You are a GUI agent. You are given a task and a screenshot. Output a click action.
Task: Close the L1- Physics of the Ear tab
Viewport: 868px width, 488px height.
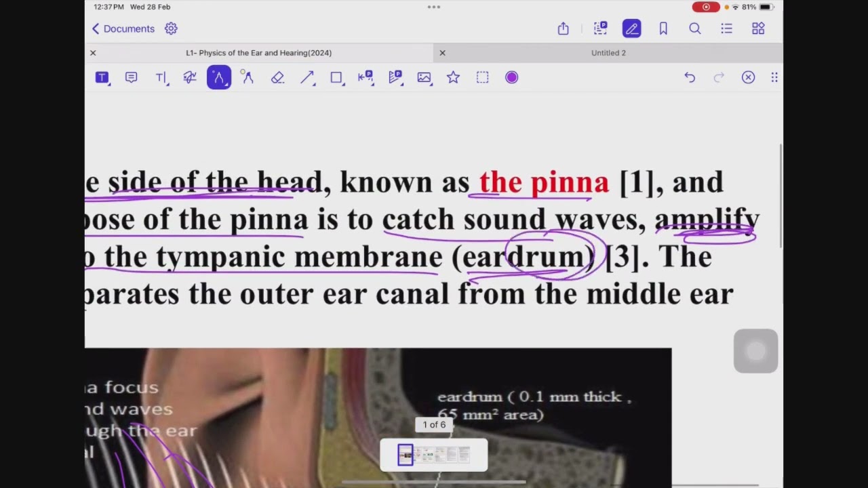point(93,53)
